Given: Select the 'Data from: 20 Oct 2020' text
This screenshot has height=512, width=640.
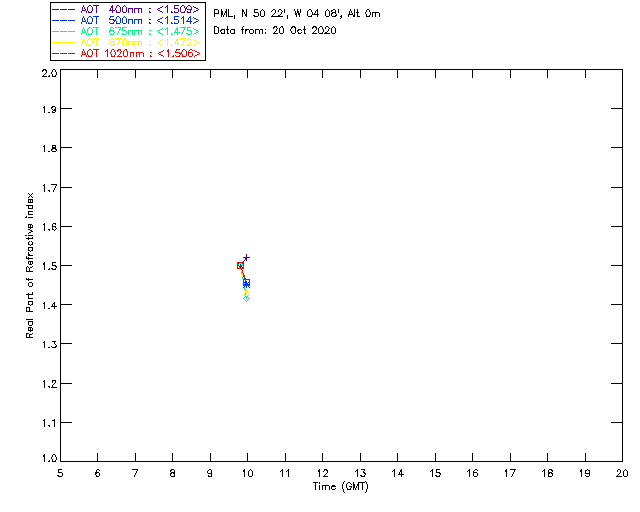Looking at the screenshot, I should [275, 31].
